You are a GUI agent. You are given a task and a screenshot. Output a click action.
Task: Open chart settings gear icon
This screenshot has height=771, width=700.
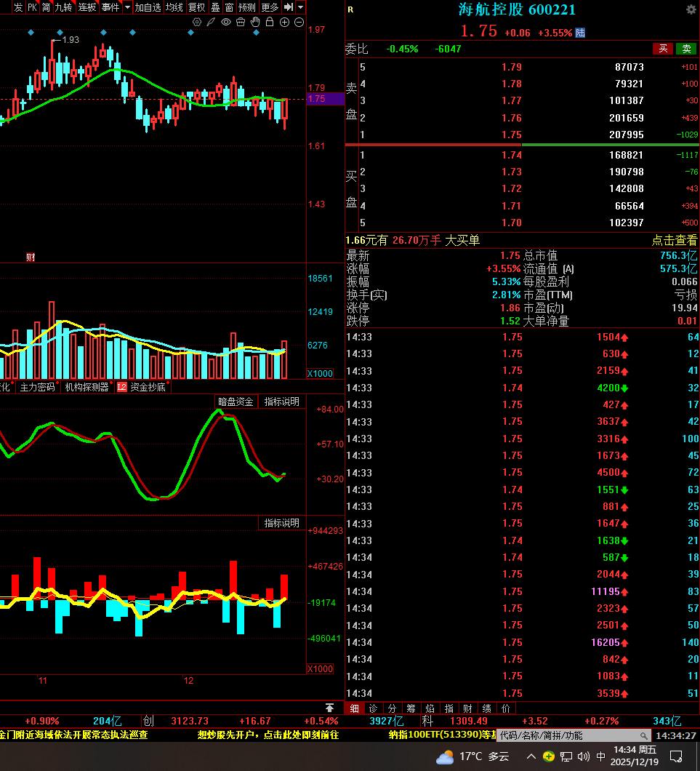197,22
